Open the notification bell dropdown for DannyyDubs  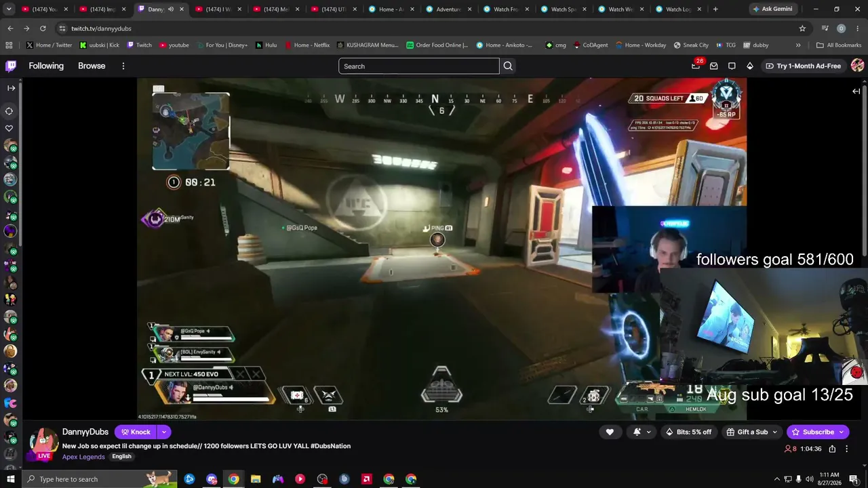642,432
